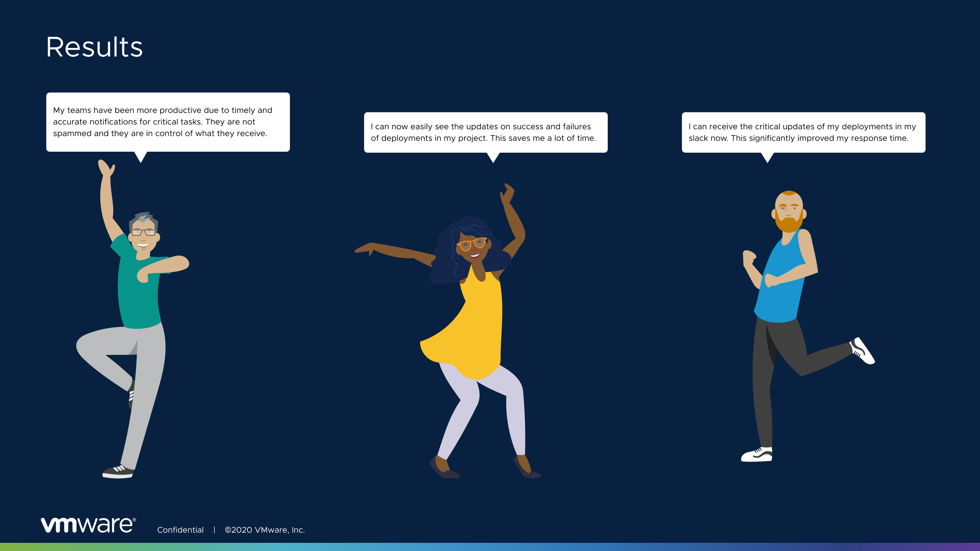Select the dancing man in the teal shirt
The width and height of the screenshot is (980, 551).
coord(133,319)
